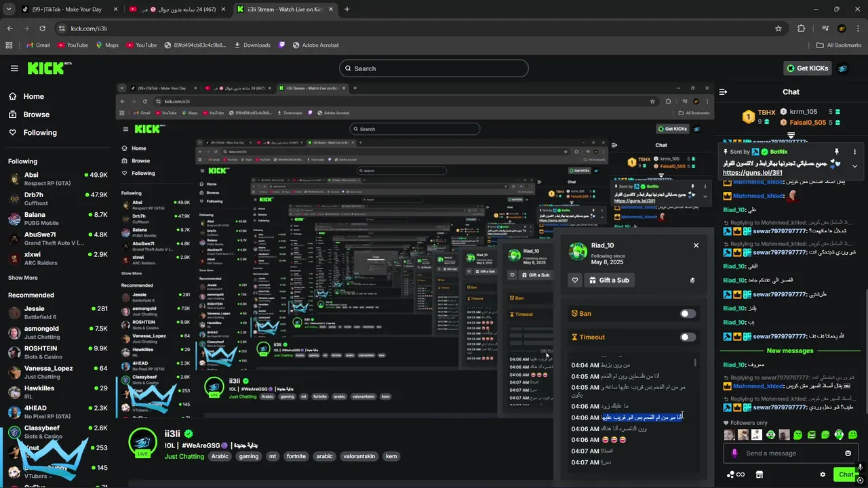The height and width of the screenshot is (488, 868).
Task: Open the Chrome profile avatar in the browser toolbar
Action: point(842,28)
